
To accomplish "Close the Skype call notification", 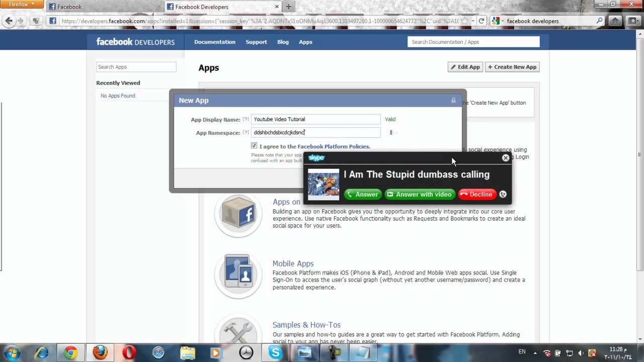I will (x=506, y=158).
